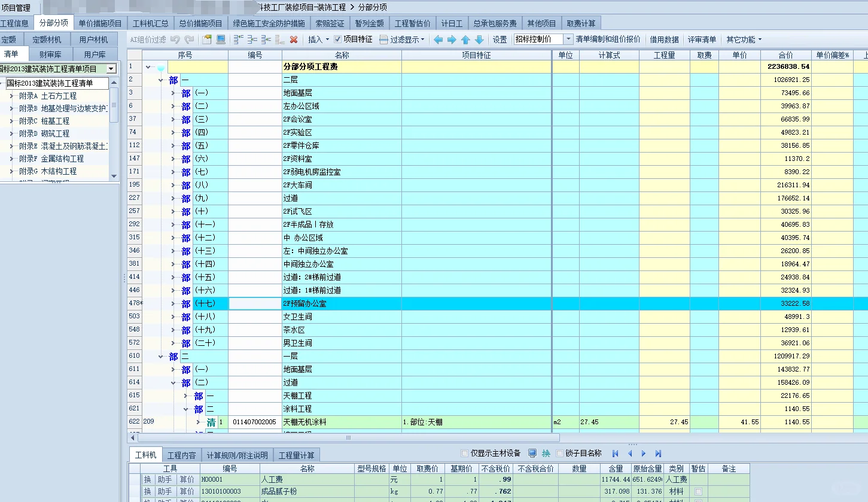Screen dimensions: 868x502
Task: Click the red delete (X) toolbar icon
Action: [293, 38]
